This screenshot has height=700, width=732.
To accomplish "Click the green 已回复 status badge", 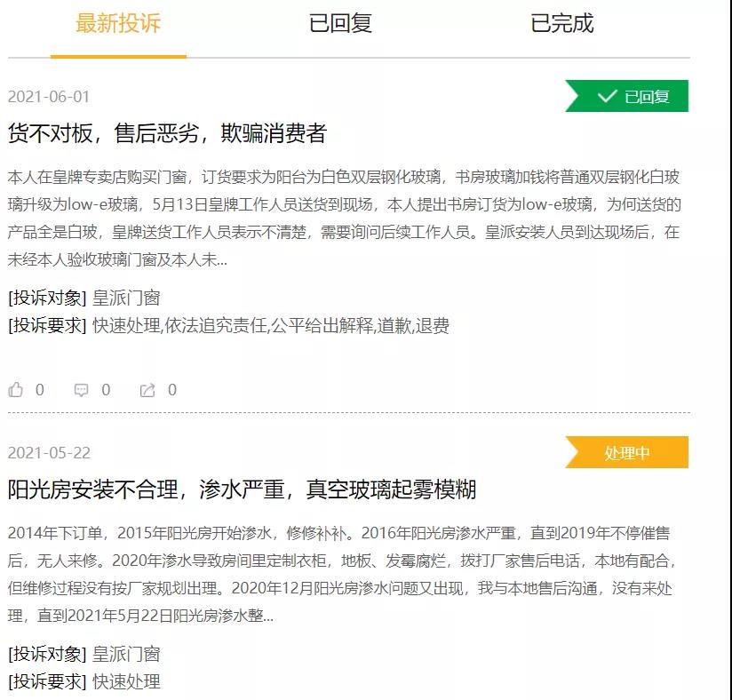I will [626, 96].
